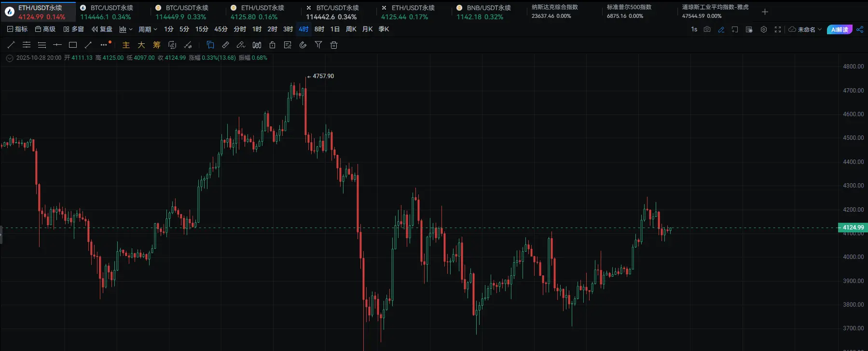Toggle the 大 overlay button
Screen dimensions: 868x351
point(141,45)
